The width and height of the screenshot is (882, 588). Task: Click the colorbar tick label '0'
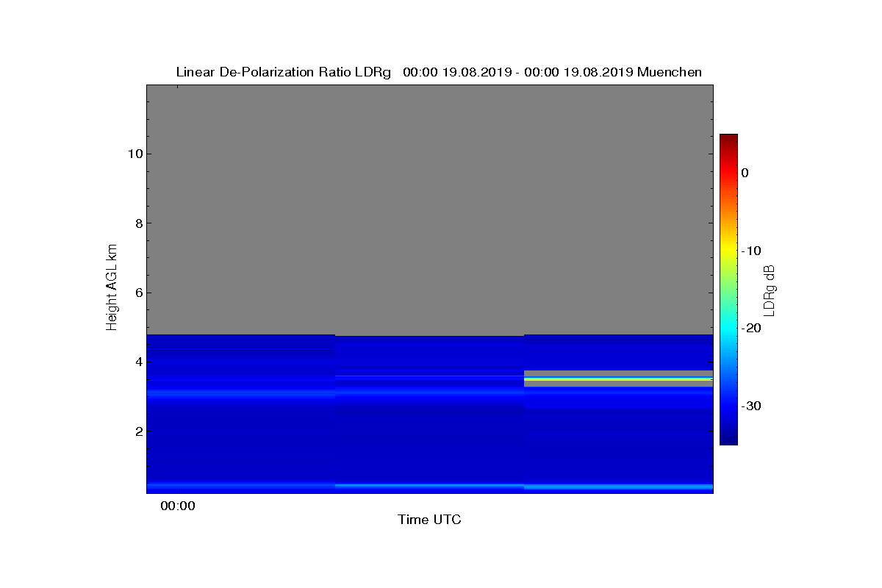pos(745,173)
